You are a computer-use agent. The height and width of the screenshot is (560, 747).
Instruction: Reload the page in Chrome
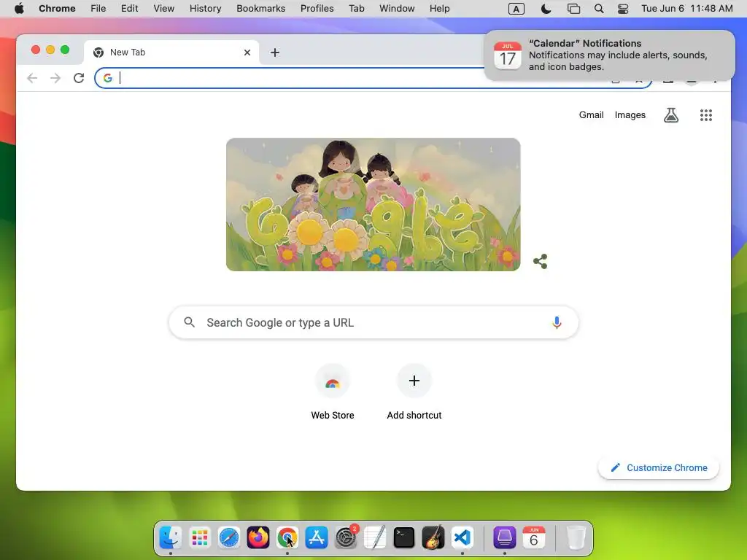(79, 78)
